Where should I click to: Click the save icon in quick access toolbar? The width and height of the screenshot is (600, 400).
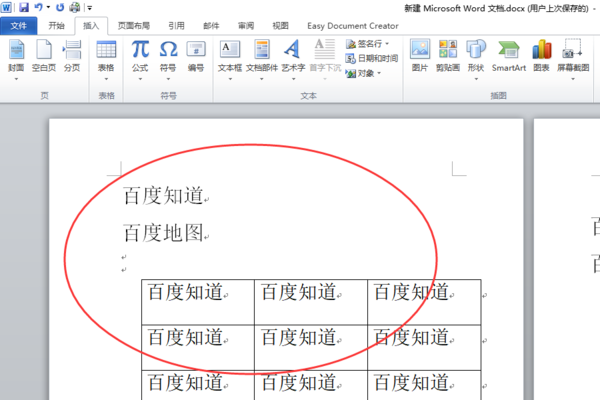click(24, 7)
